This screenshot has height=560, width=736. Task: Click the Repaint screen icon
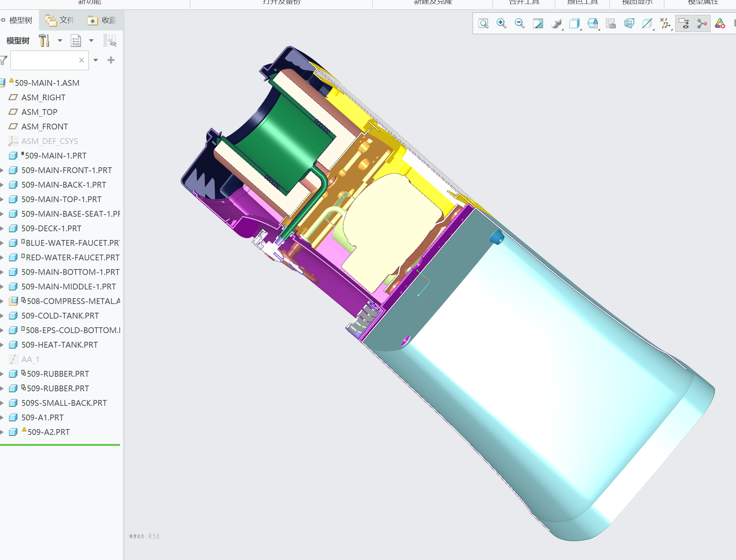[538, 24]
